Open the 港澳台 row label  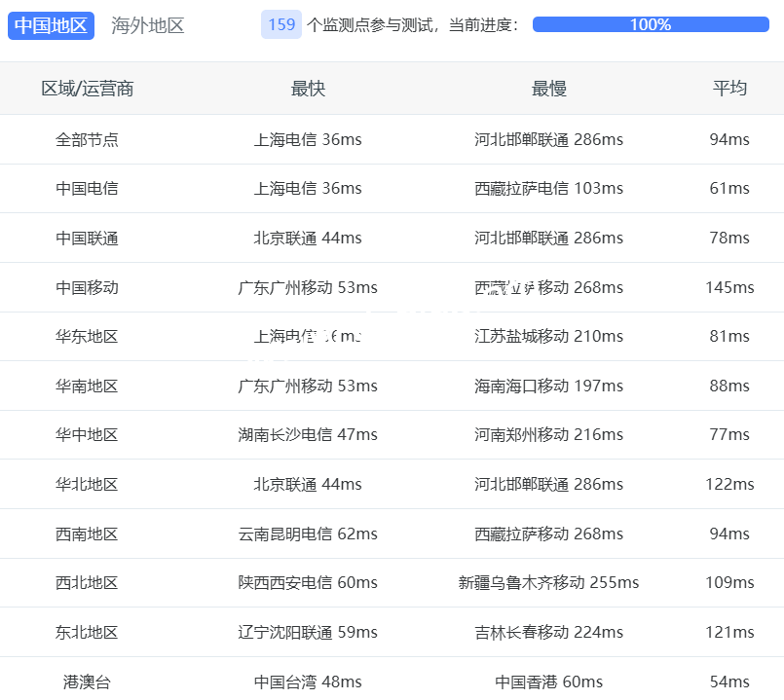(88, 682)
